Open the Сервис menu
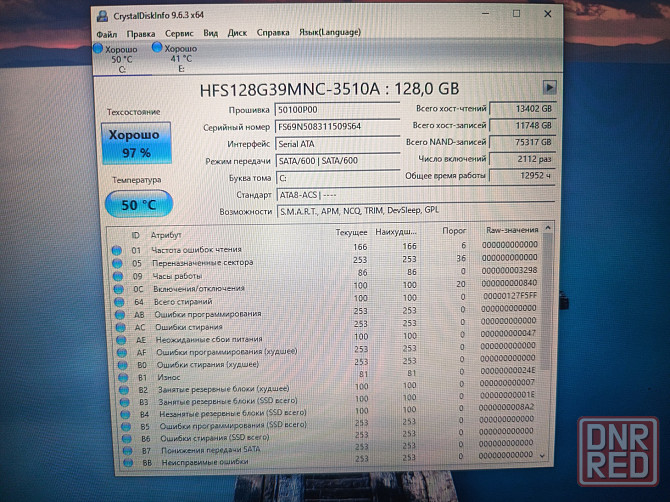 click(179, 33)
